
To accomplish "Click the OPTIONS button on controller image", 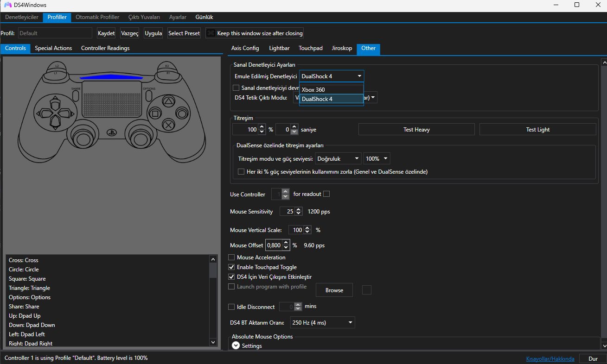I will pyautogui.click(x=149, y=95).
